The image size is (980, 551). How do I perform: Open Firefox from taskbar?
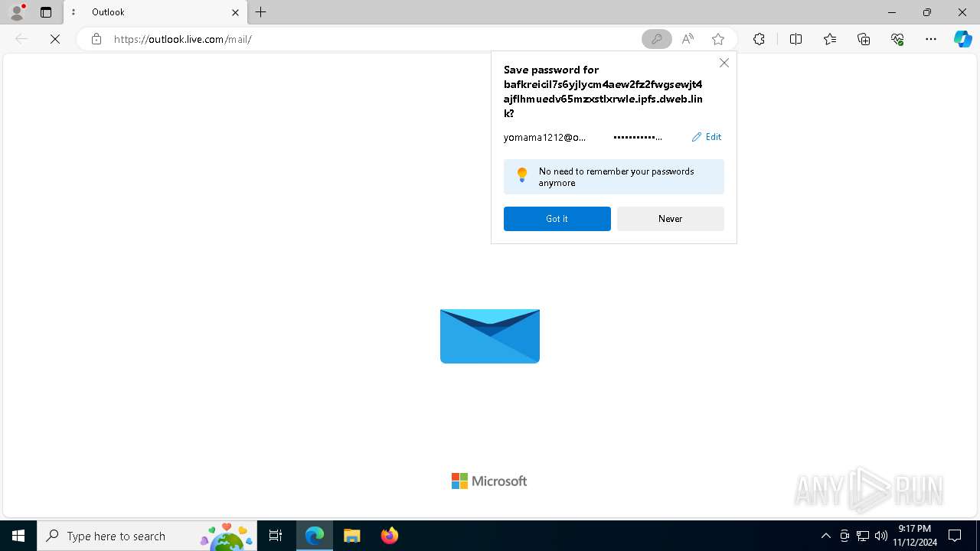390,536
